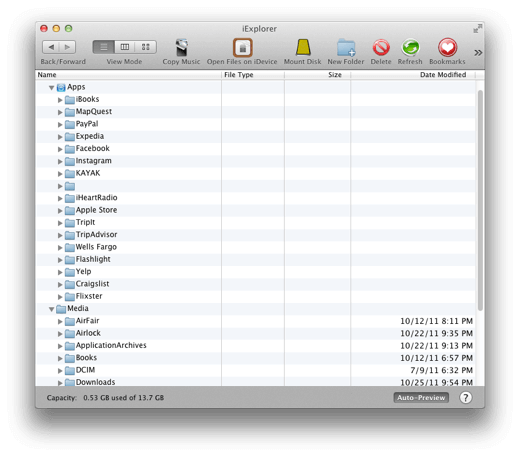Refresh the file listing
Viewport: 520px width, 457px height.
[410, 47]
